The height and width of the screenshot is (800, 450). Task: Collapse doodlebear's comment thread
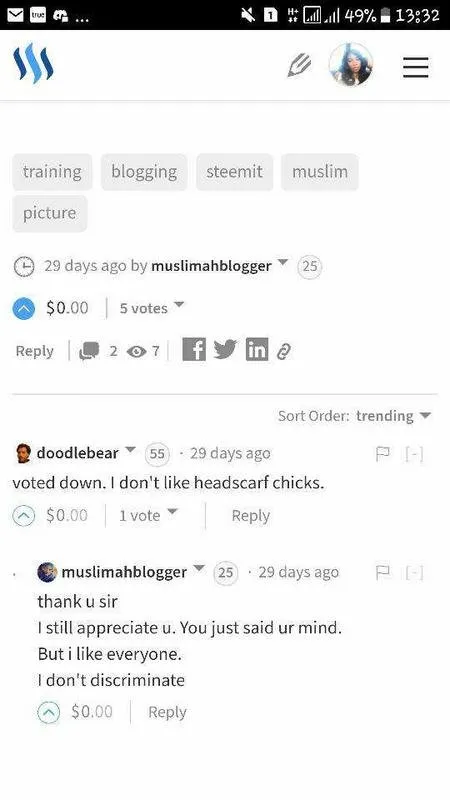[414, 453]
